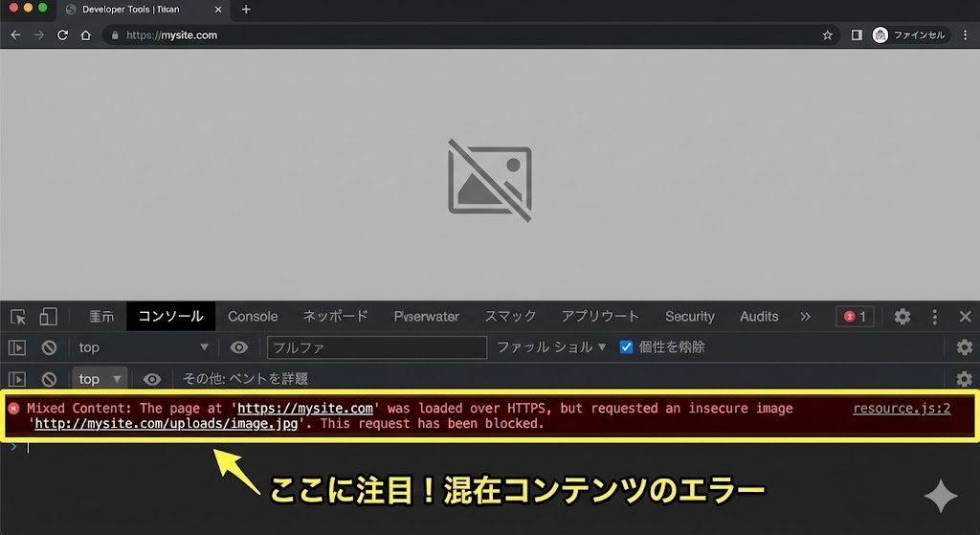The height and width of the screenshot is (535, 980).
Task: Open the top context dropdown in the その他 row
Action: [x=100, y=379]
